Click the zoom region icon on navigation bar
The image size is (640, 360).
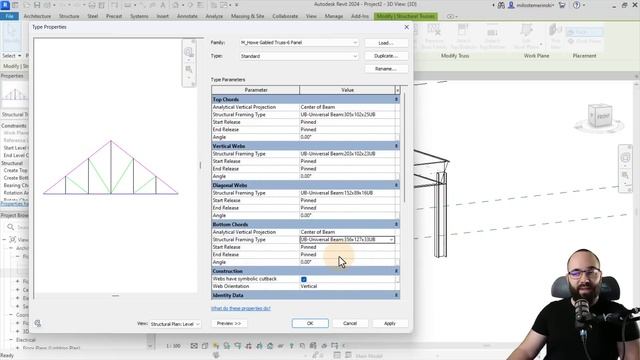click(x=625, y=175)
